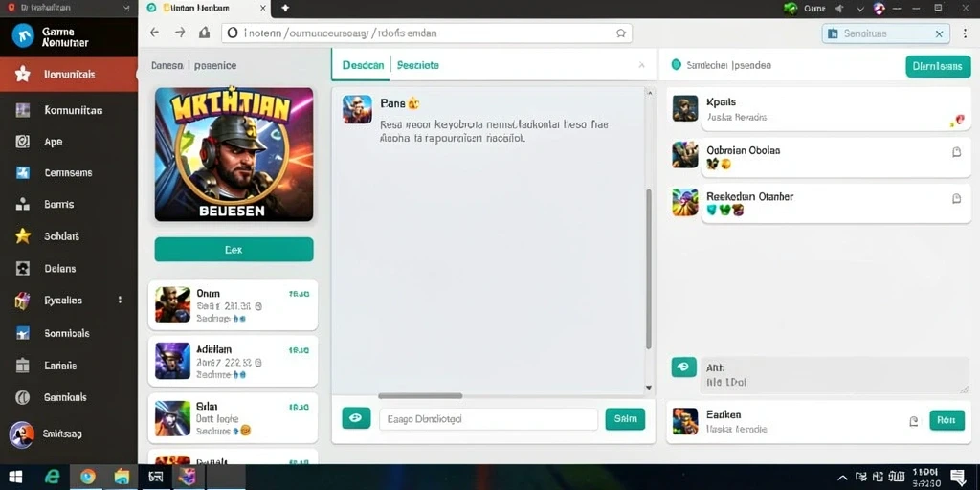
Task: Go to Cemnsems in sidebar
Action: pos(68,173)
